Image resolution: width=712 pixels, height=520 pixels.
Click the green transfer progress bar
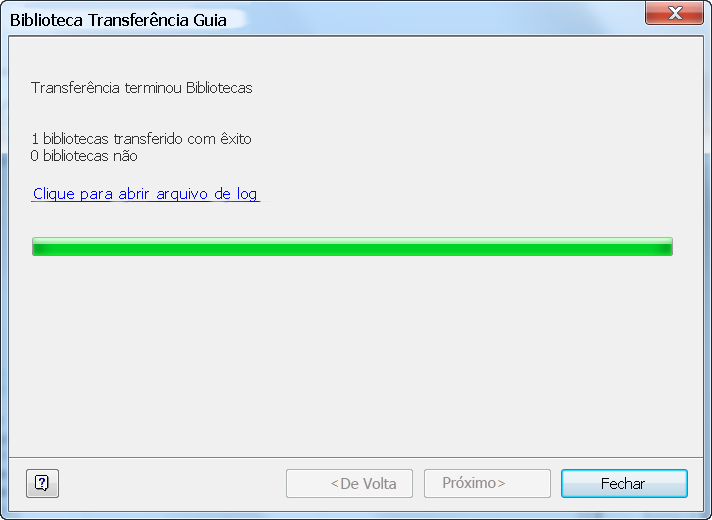[352, 247]
